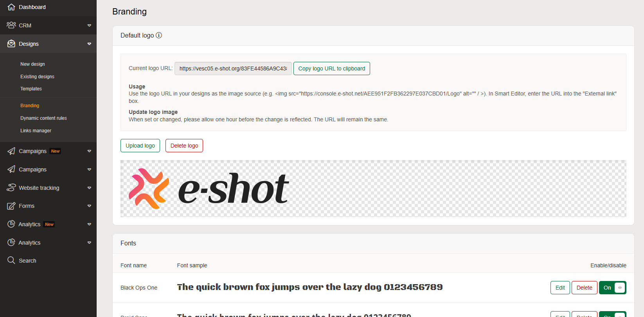Viewport: 644px width, 317px height.
Task: Click the Designs envelope icon
Action: 11,43
